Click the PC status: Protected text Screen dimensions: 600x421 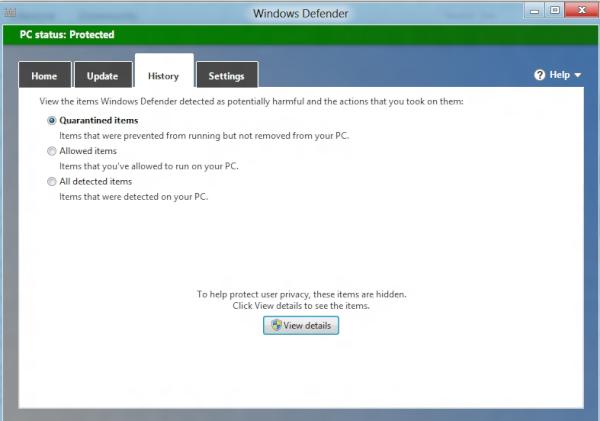(x=67, y=35)
